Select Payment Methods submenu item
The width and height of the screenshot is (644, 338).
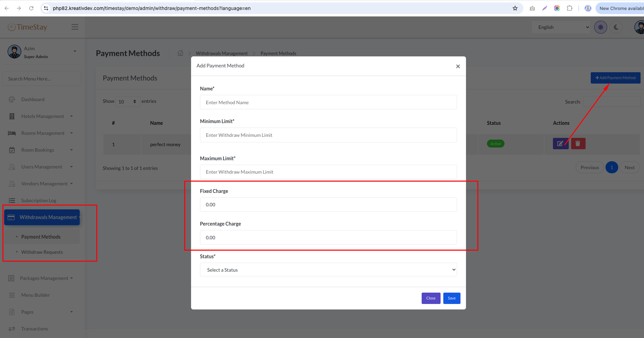tap(42, 237)
